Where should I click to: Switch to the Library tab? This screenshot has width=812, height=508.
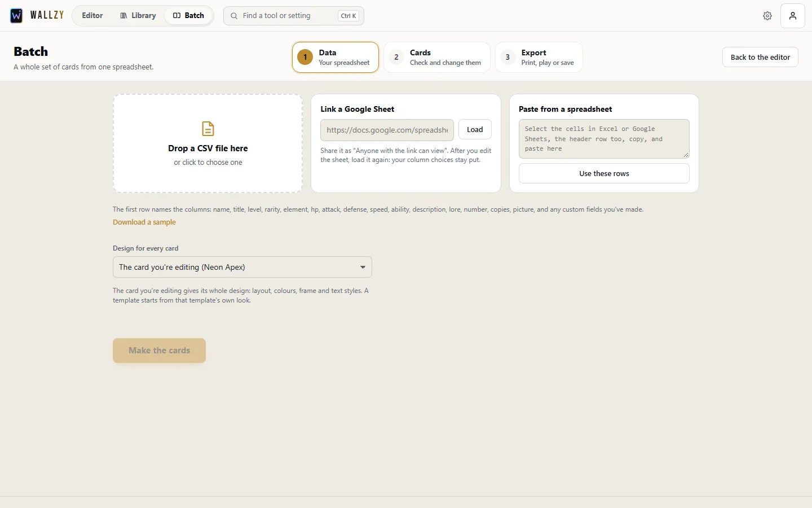[138, 15]
